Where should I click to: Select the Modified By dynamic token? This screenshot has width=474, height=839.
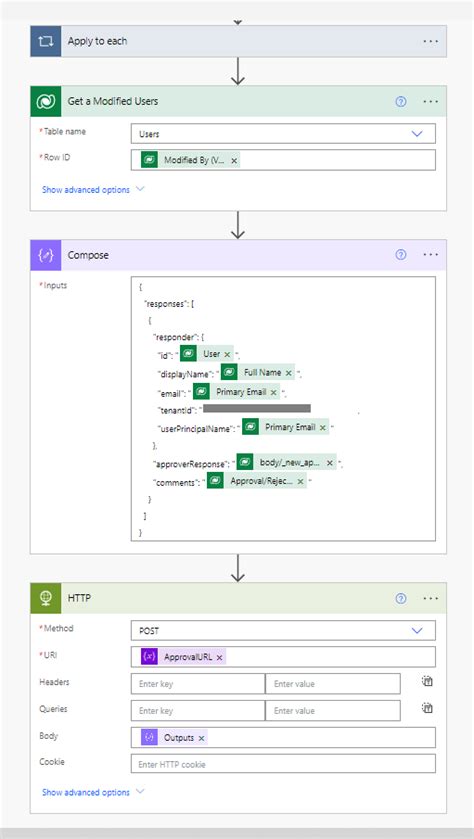[190, 160]
